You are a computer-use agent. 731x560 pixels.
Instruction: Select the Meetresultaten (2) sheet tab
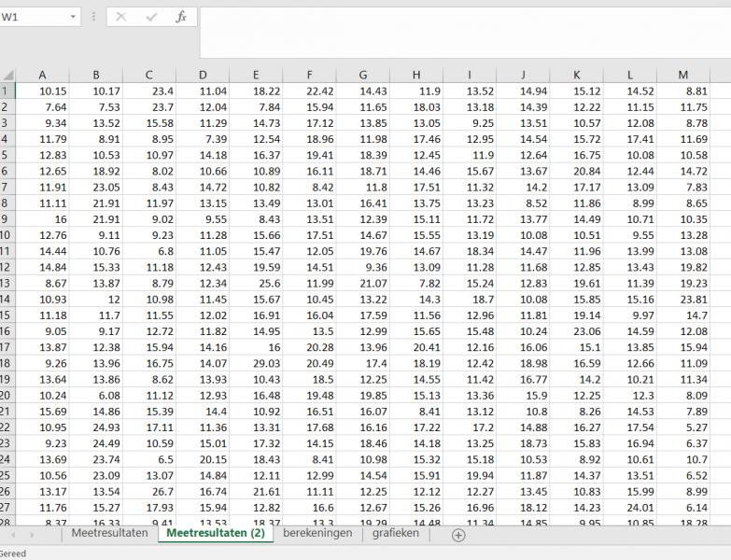pyautogui.click(x=215, y=534)
